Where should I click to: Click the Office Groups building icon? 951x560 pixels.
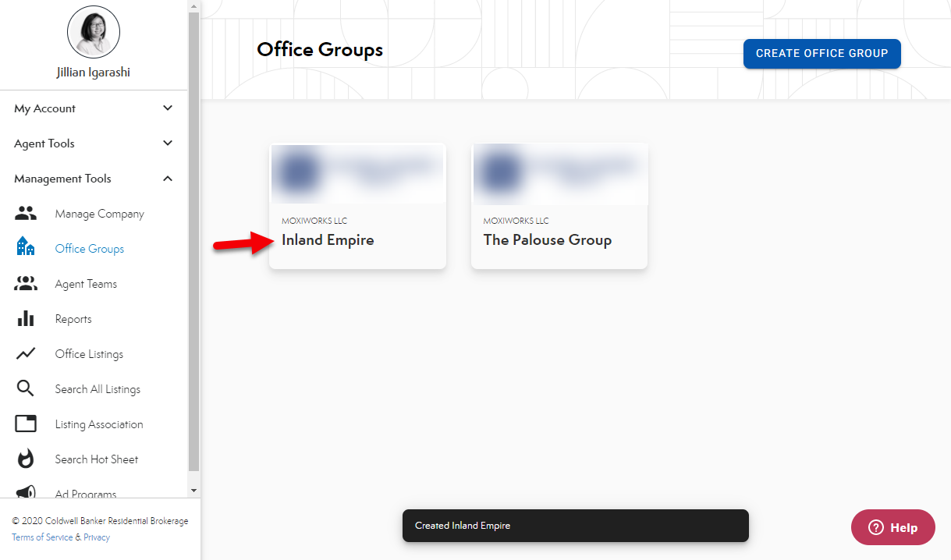[26, 248]
